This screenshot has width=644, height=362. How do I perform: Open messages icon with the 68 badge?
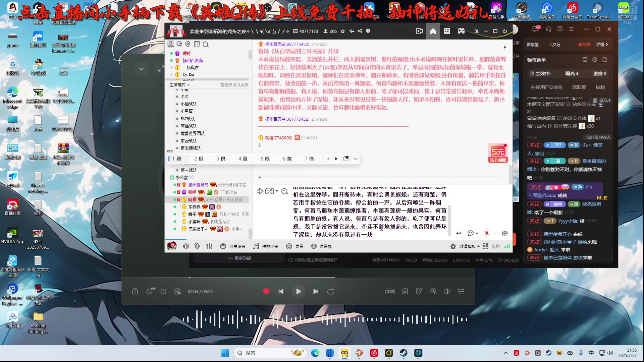click(x=536, y=29)
